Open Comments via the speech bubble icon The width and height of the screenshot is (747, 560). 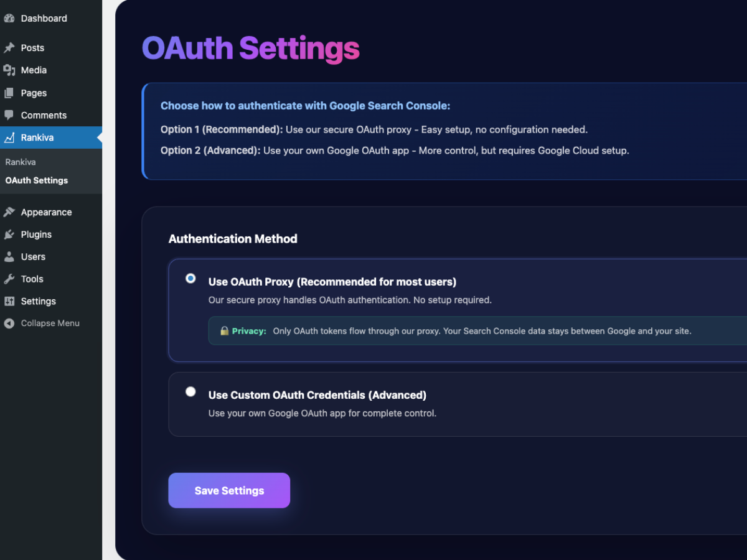click(11, 114)
